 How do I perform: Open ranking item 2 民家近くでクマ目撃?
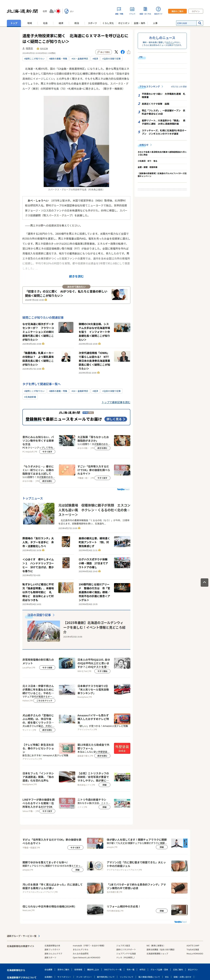pos(156,104)
